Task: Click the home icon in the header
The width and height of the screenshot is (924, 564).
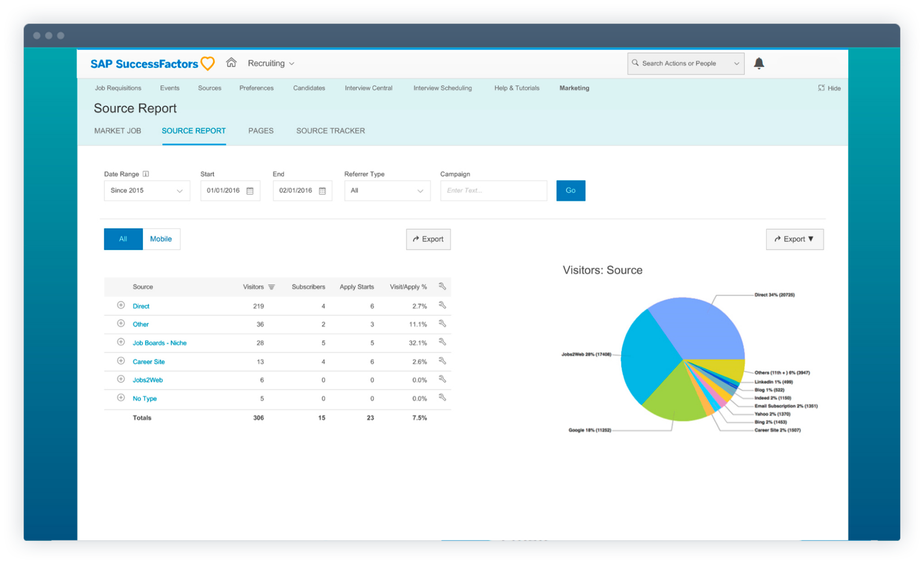Action: (231, 63)
